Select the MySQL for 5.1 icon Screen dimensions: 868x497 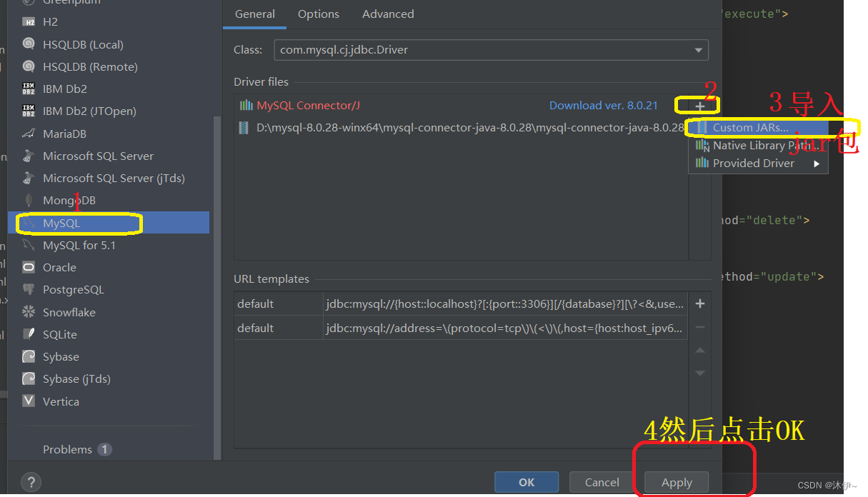pyautogui.click(x=29, y=245)
